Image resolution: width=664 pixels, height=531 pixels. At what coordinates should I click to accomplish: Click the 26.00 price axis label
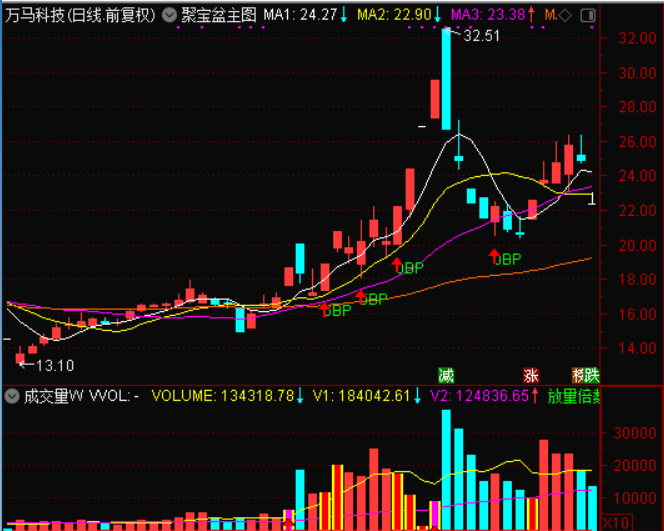(x=637, y=142)
